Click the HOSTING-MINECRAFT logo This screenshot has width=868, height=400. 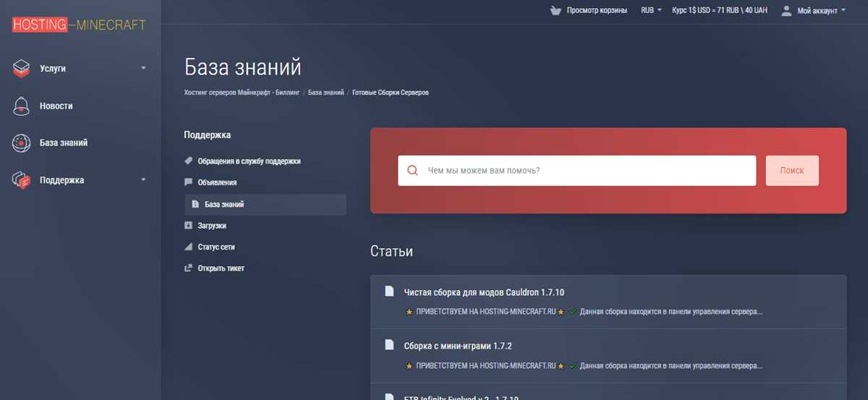(79, 25)
